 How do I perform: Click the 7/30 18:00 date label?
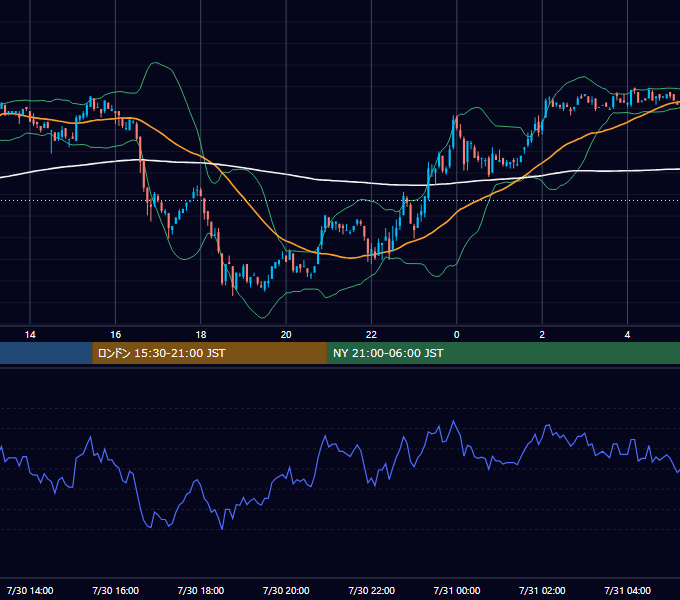(x=201, y=590)
